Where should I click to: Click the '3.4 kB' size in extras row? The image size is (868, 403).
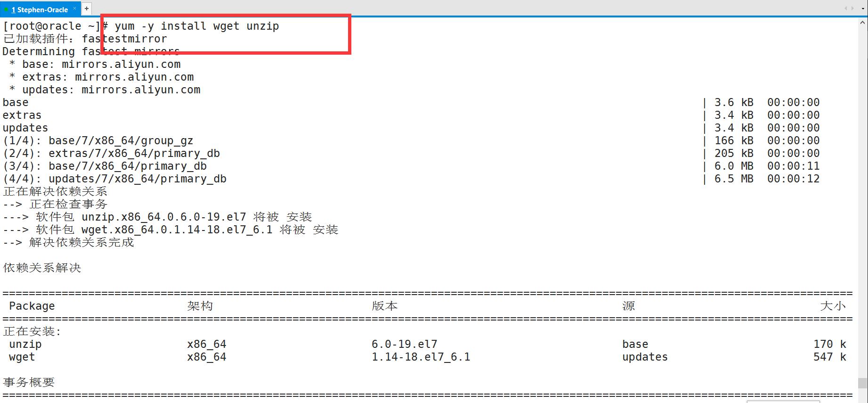pos(734,115)
